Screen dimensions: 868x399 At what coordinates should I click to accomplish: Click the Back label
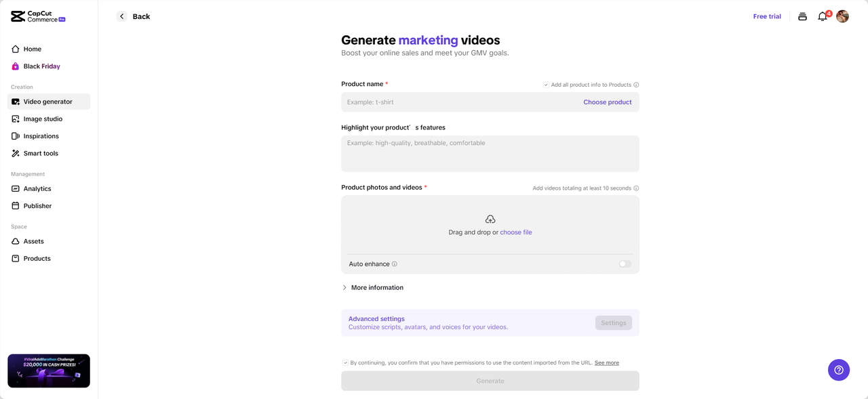(141, 16)
